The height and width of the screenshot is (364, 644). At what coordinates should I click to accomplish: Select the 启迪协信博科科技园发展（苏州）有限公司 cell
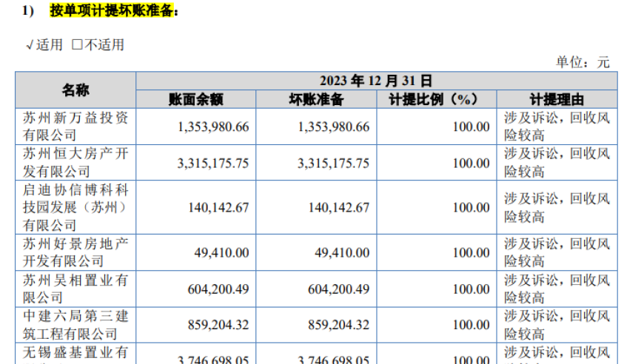click(x=76, y=208)
